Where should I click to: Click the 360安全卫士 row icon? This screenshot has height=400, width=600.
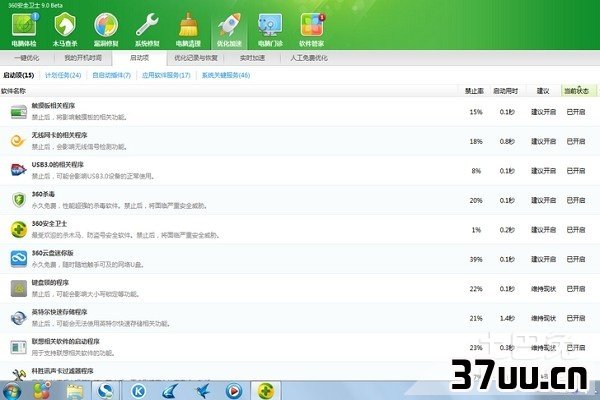[x=18, y=229]
